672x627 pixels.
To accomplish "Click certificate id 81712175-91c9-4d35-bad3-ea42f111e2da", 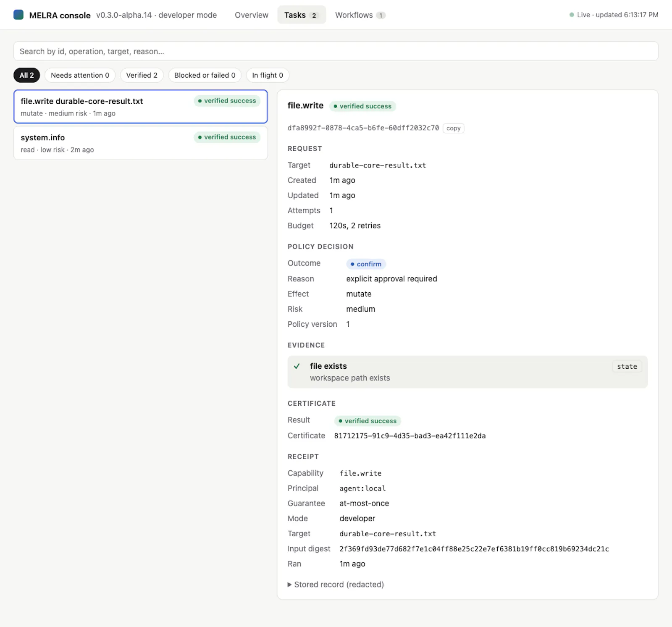I will [x=409, y=436].
